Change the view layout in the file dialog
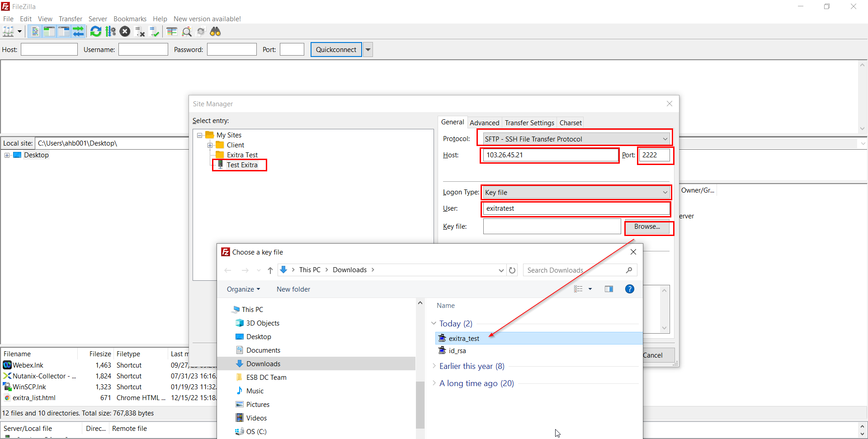 click(578, 289)
